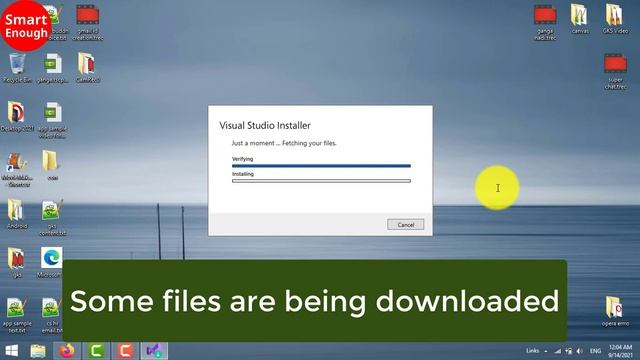Open the gks folder on desktop

click(17, 262)
